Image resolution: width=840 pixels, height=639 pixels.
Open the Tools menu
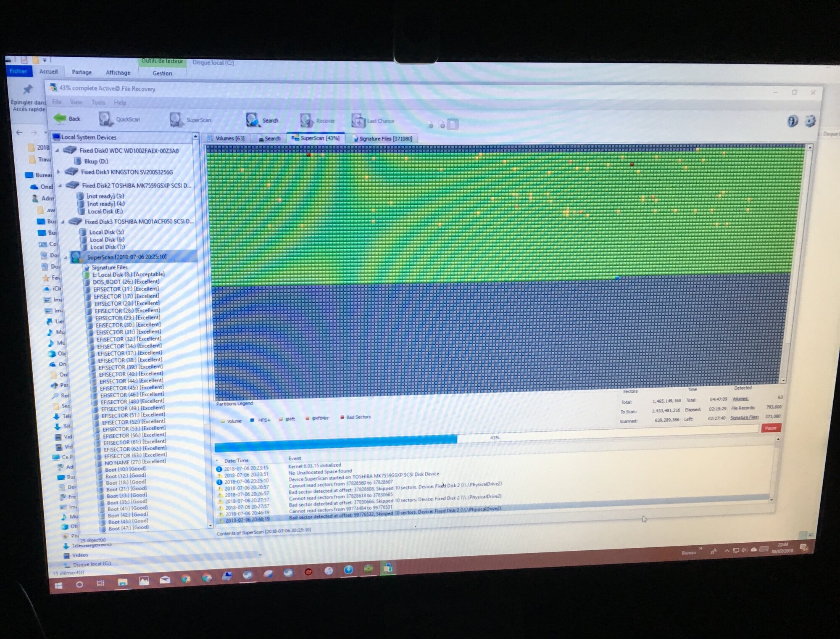coord(98,102)
